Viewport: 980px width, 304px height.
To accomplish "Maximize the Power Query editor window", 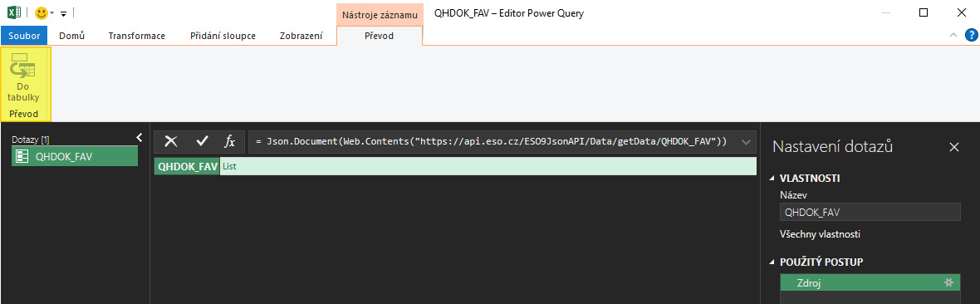I will click(924, 12).
